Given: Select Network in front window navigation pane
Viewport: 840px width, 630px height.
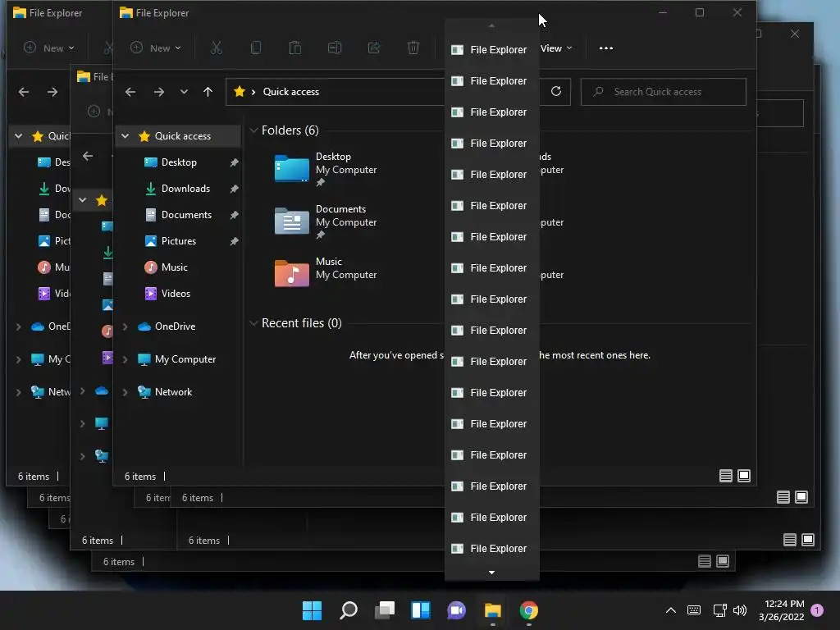Looking at the screenshot, I should (174, 392).
